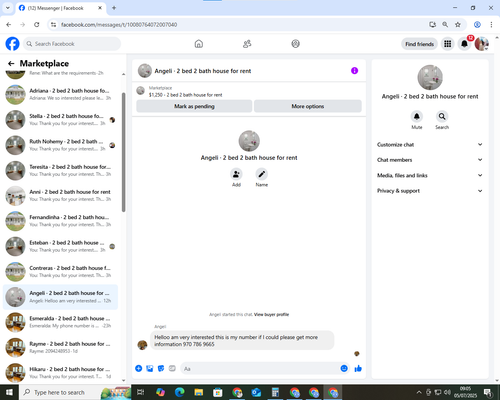Image resolution: width=500 pixels, height=400 pixels.
Task: Reload the page
Action: tap(37, 24)
